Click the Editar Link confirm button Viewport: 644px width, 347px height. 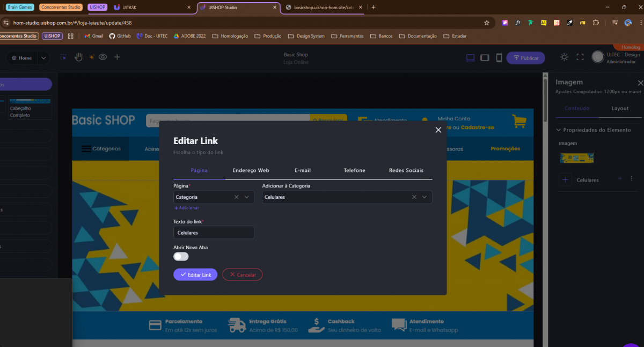(195, 274)
